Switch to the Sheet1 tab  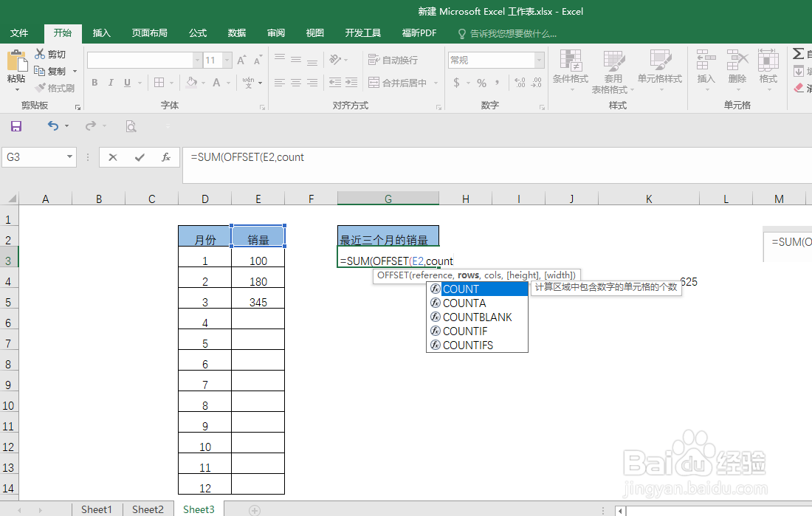tap(96, 509)
